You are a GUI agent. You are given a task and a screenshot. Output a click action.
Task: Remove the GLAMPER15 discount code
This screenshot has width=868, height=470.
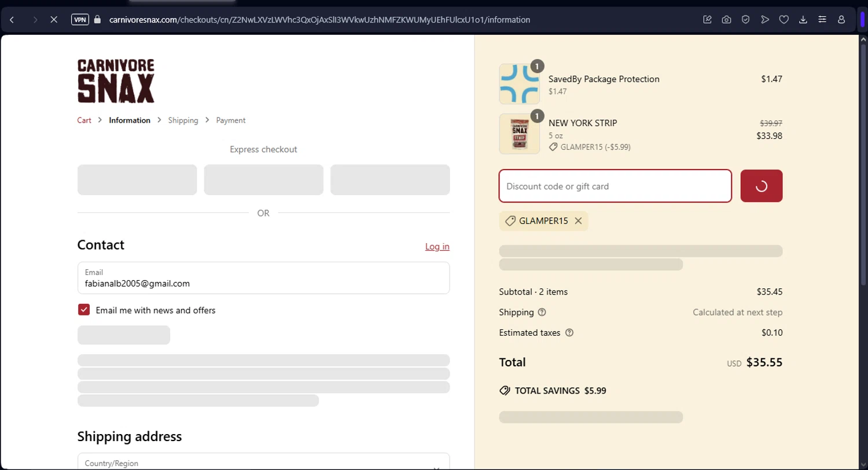[x=578, y=221]
